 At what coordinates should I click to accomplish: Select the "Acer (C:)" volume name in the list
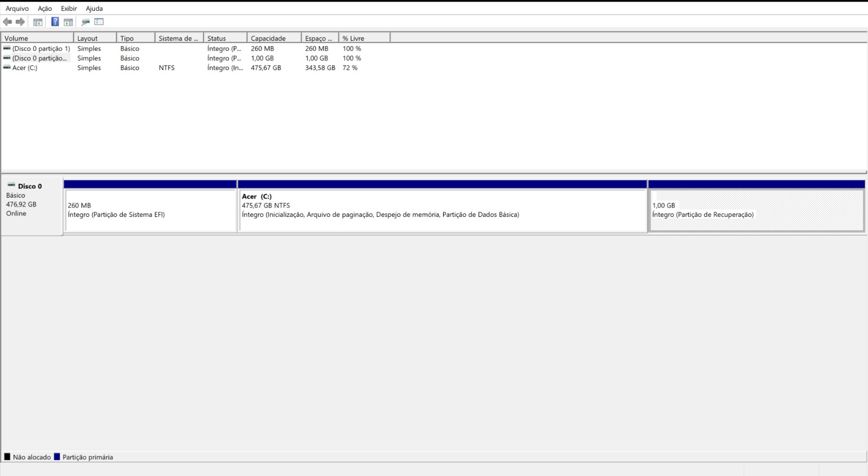(25, 68)
